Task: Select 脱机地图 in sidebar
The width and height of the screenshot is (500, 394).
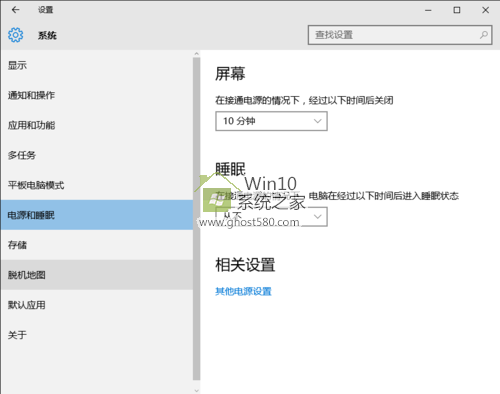Action: point(97,275)
